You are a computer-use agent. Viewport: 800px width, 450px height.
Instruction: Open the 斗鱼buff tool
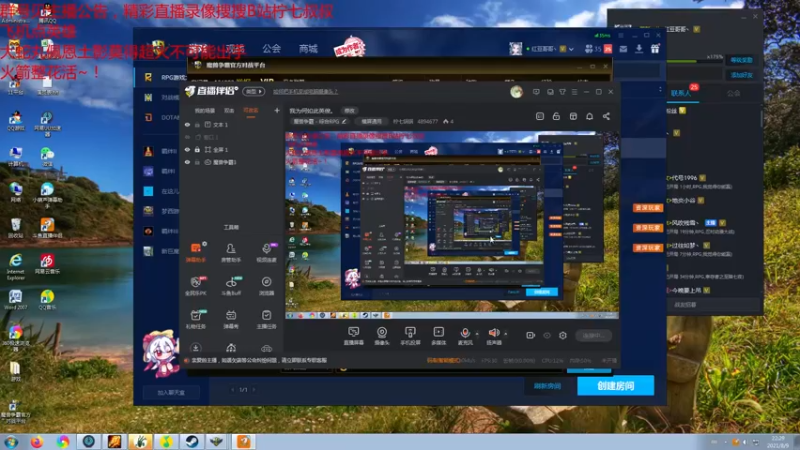point(231,286)
